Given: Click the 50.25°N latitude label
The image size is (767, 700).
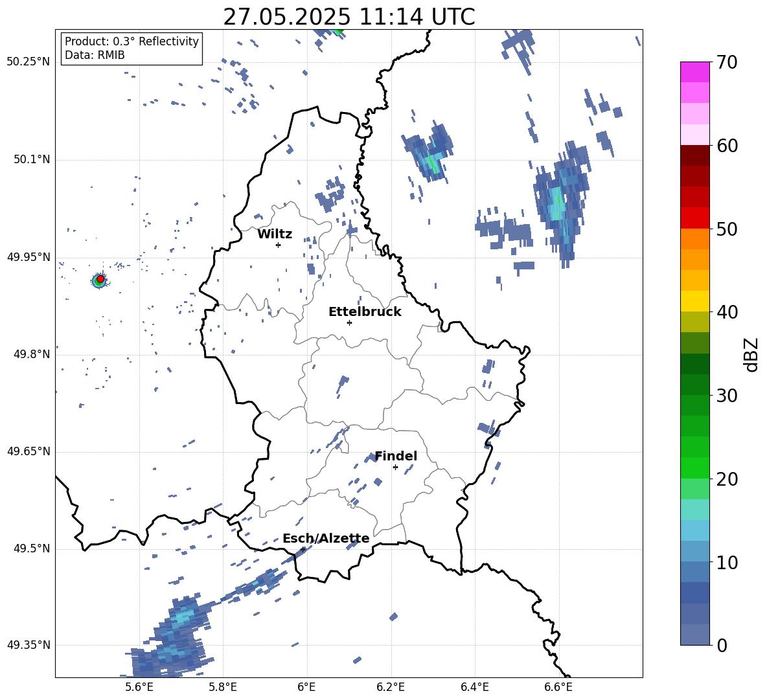Looking at the screenshot, I should (x=28, y=62).
